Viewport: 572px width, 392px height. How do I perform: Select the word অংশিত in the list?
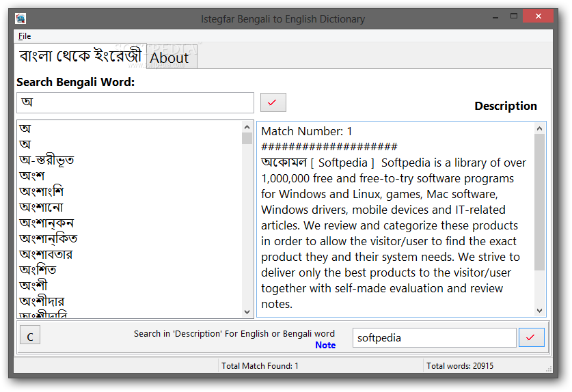[x=38, y=270]
